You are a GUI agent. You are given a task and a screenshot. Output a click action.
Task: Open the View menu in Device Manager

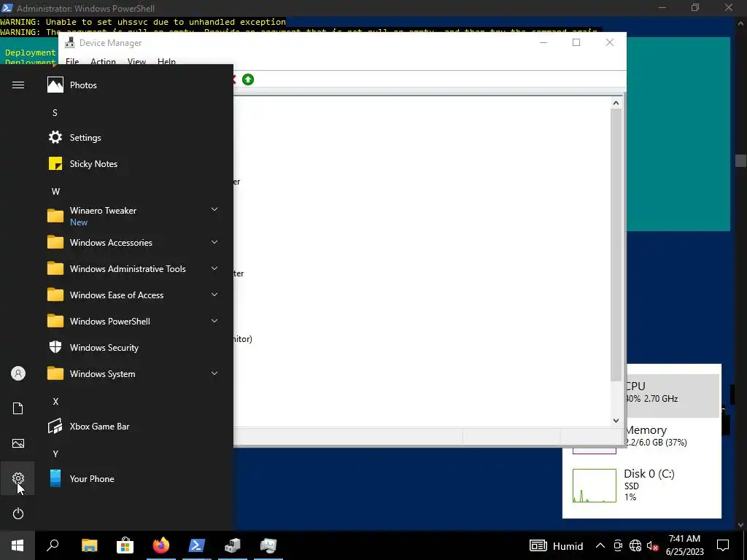136,61
